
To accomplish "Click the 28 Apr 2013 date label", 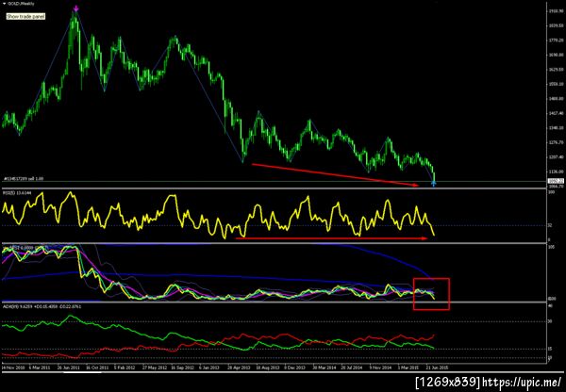I will 239,367.
